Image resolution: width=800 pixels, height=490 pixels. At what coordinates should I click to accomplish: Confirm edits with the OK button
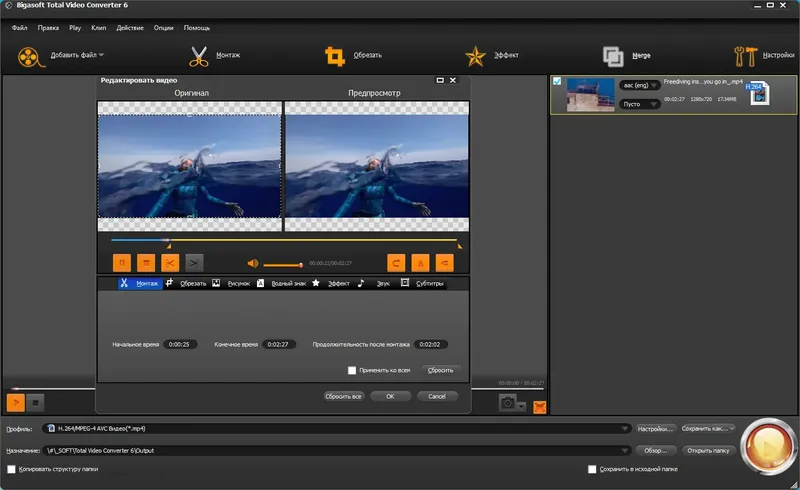click(x=390, y=397)
